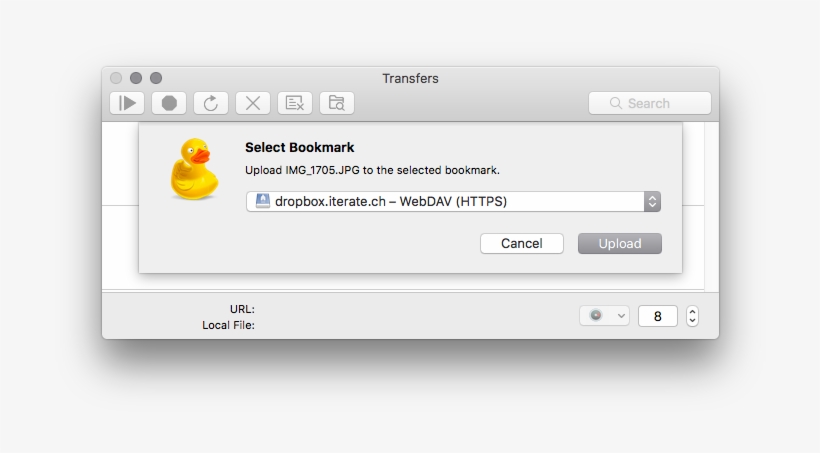Click the Stop transfer toolbar icon
Image resolution: width=820 pixels, height=453 pixels.
pyautogui.click(x=169, y=103)
